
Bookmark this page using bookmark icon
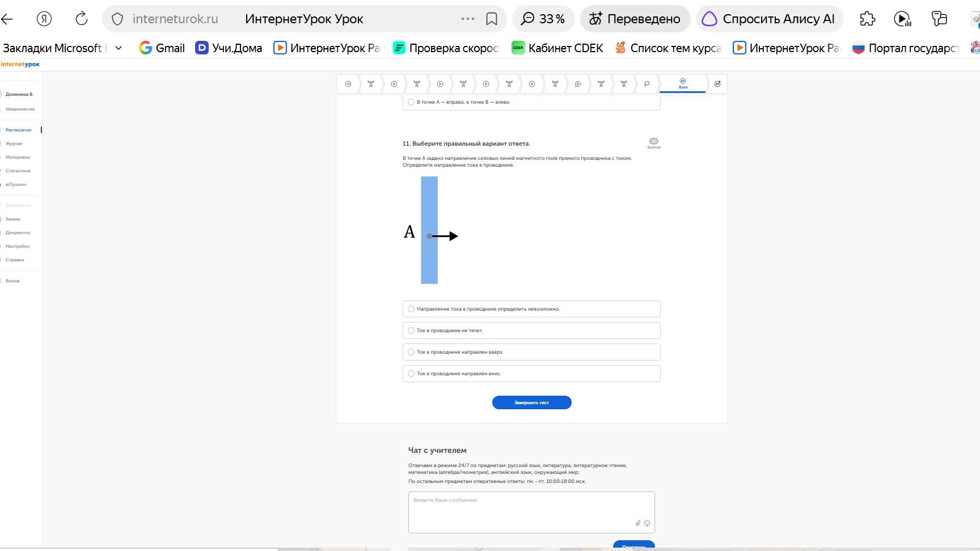click(x=492, y=19)
